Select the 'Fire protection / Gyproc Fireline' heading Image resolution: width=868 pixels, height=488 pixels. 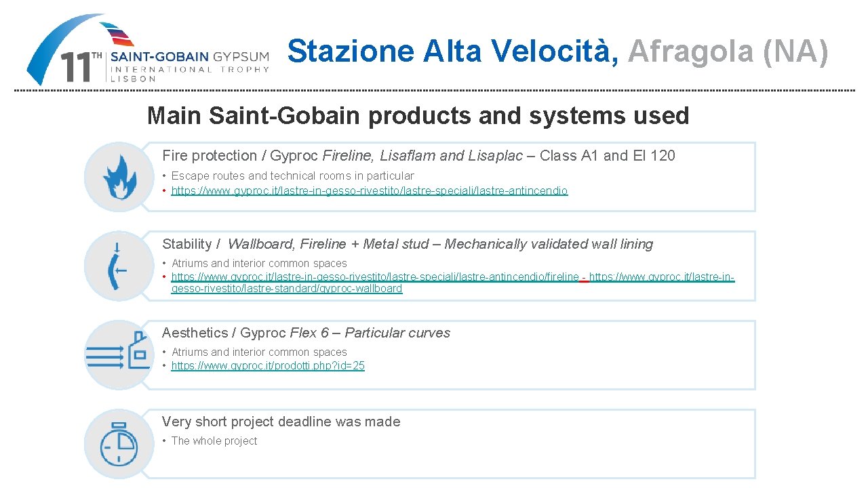click(418, 156)
